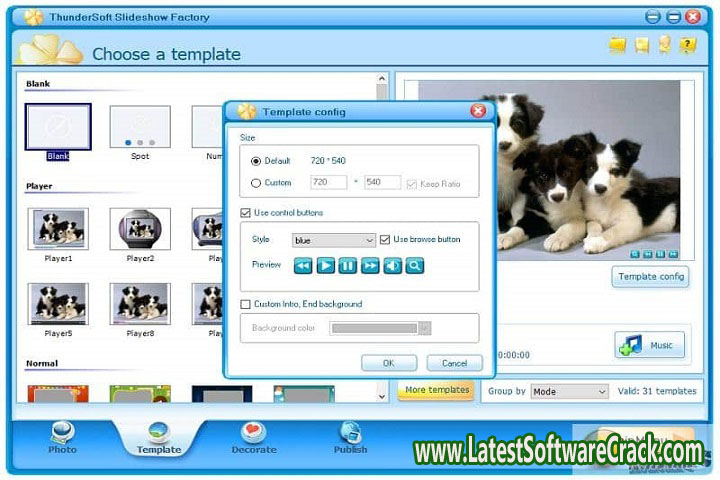Select the red Normal template thumbnail

(x=58, y=394)
